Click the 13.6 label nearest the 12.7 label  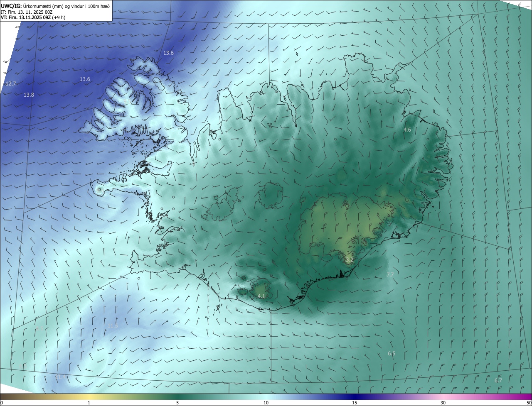pyautogui.click(x=85, y=79)
